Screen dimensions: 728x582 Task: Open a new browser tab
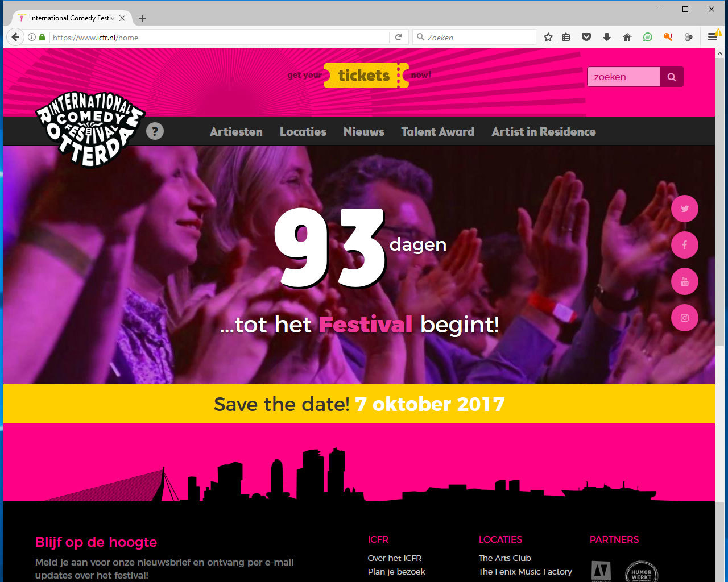[142, 18]
